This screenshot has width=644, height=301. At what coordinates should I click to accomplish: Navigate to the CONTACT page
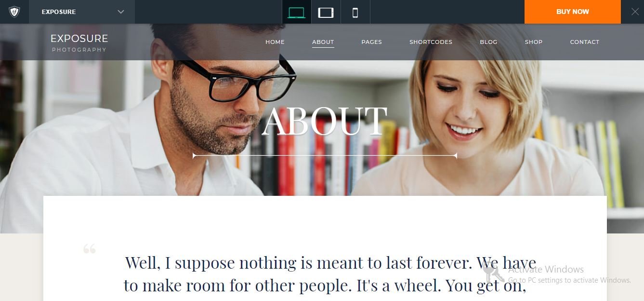[585, 42]
